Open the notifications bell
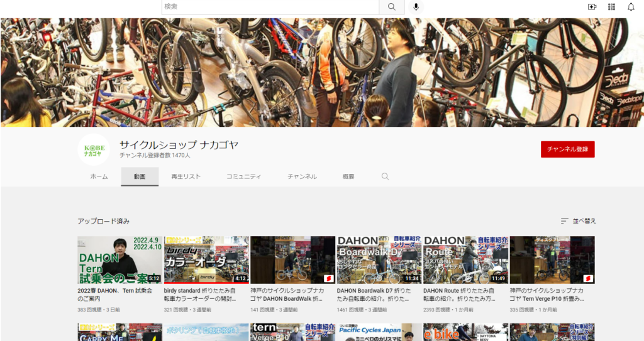This screenshot has width=644, height=341. tap(631, 7)
